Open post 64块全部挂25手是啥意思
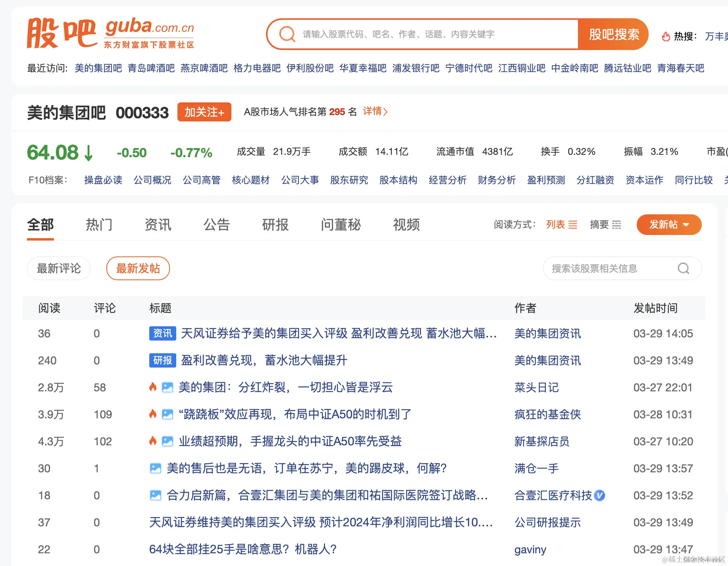The image size is (728, 566). click(243, 549)
